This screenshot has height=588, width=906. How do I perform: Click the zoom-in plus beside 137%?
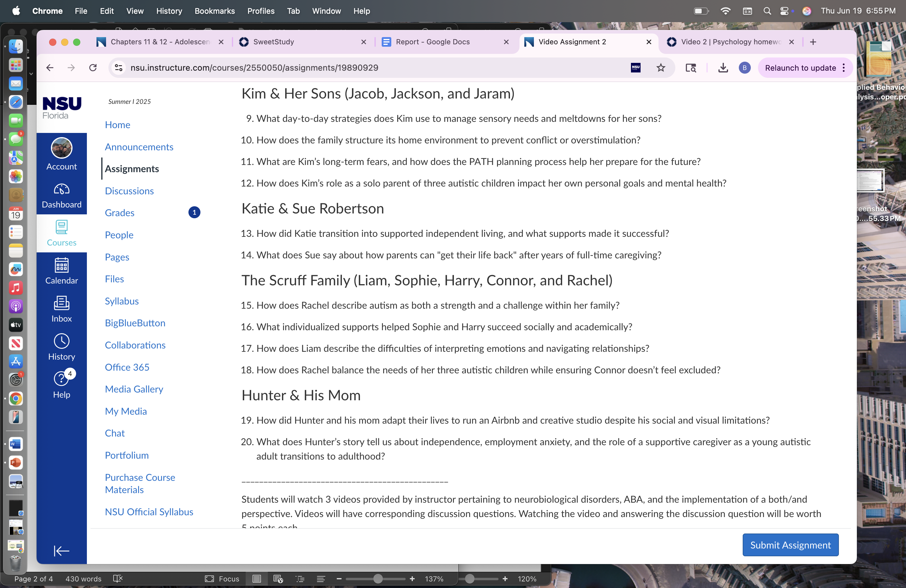(x=412, y=578)
